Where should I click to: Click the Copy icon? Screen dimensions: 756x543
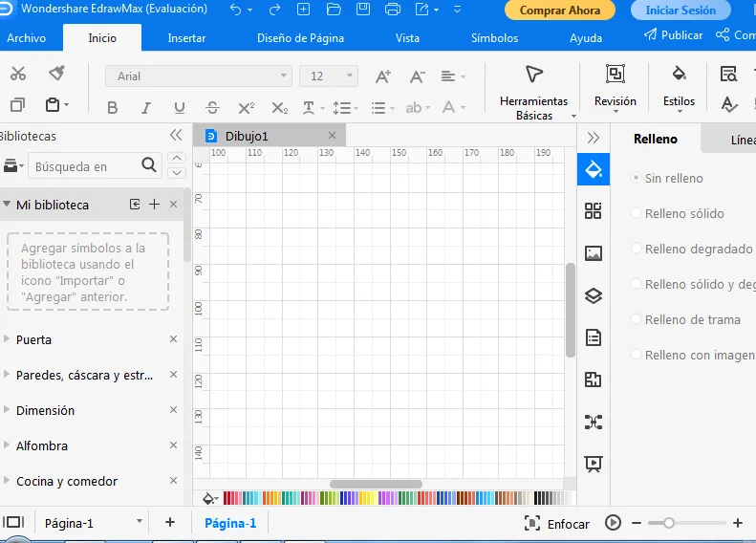(x=17, y=104)
